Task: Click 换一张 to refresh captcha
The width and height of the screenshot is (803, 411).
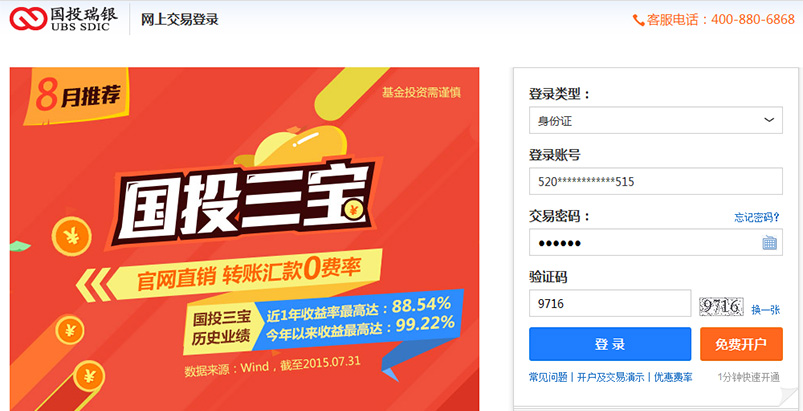Action: (766, 310)
